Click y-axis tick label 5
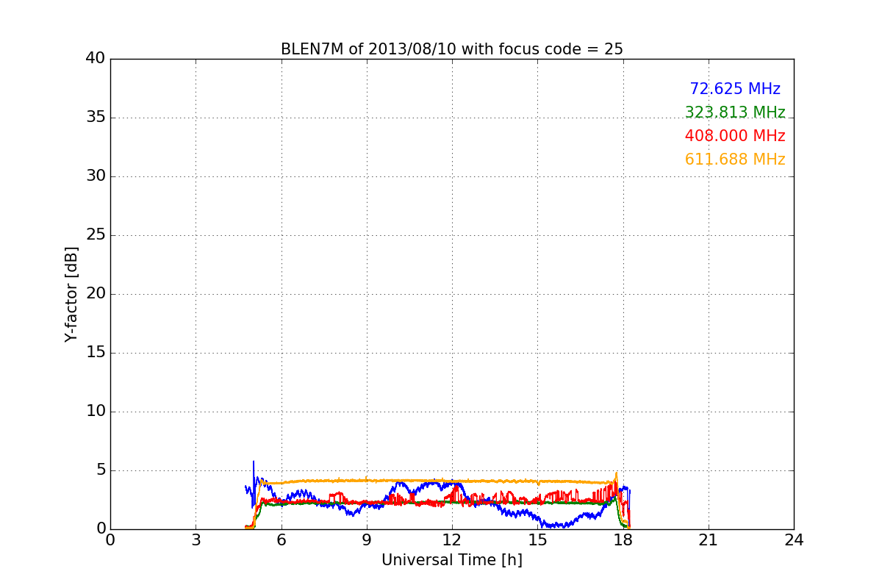The image size is (882, 588). (x=101, y=470)
